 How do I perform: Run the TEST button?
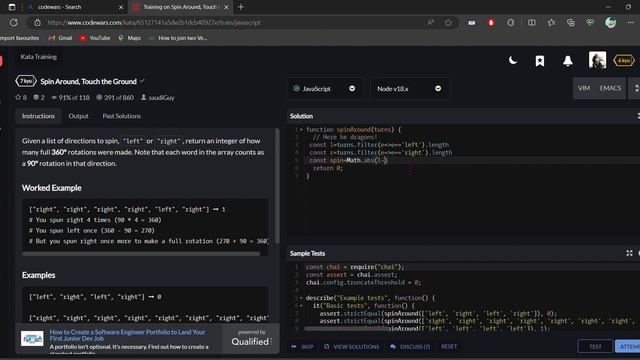pos(595,346)
